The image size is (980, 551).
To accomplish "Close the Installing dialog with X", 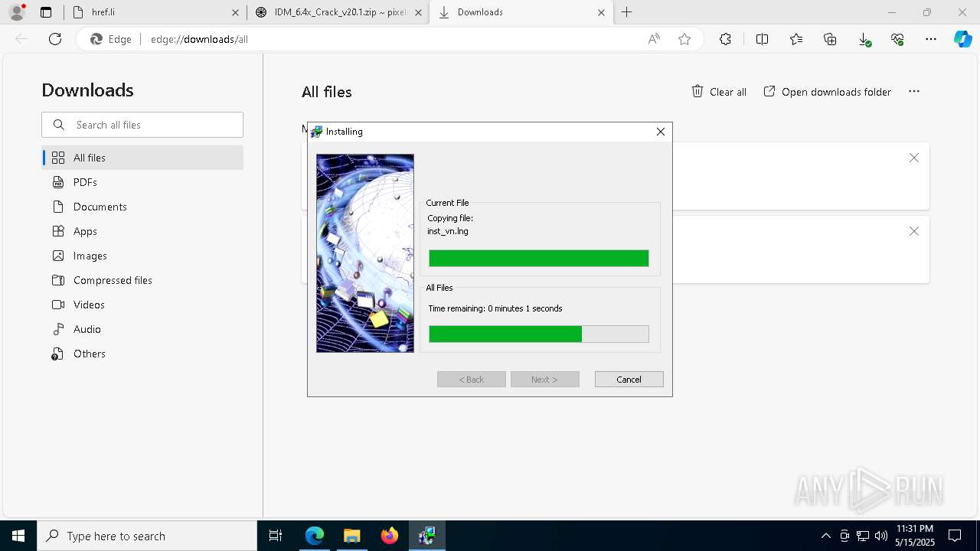I will 661,132.
